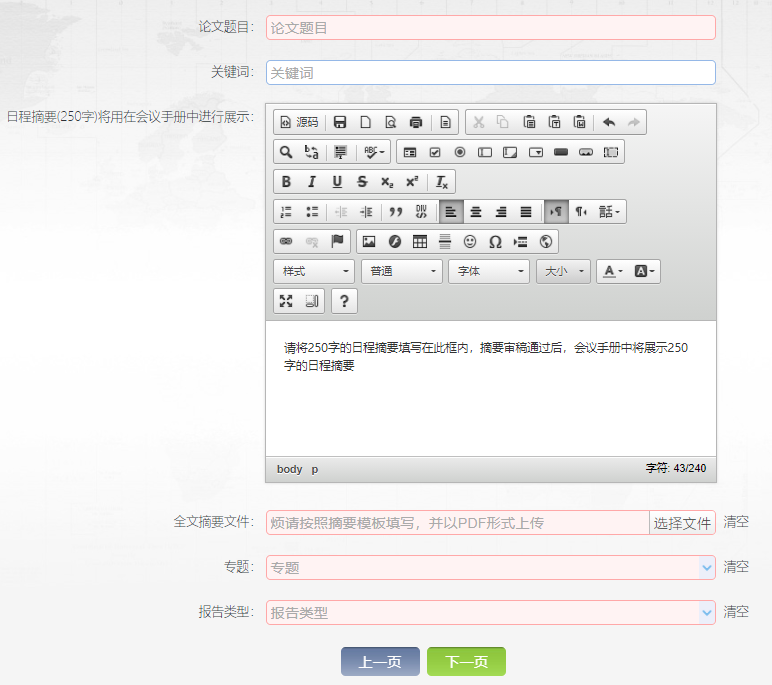The image size is (772, 685).
Task: Open the Find magnifier tool
Action: coord(286,152)
